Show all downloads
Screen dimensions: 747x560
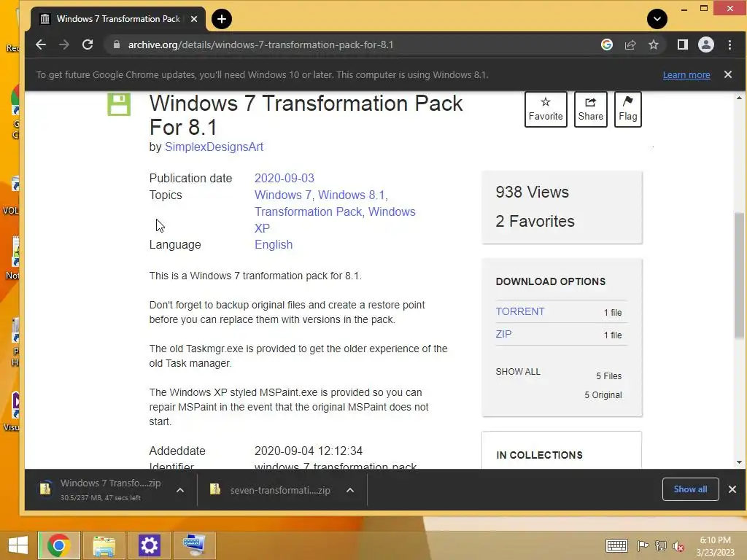click(690, 489)
